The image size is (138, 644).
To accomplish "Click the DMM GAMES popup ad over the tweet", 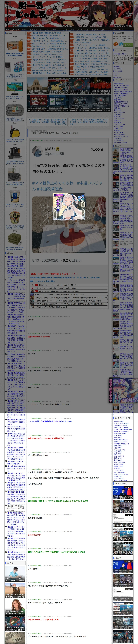I will pos(69,207).
